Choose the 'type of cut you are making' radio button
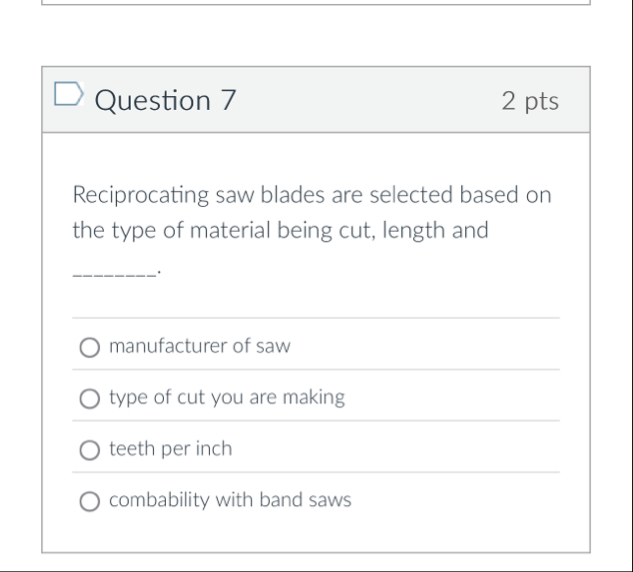This screenshot has height=572, width=633. click(x=90, y=398)
